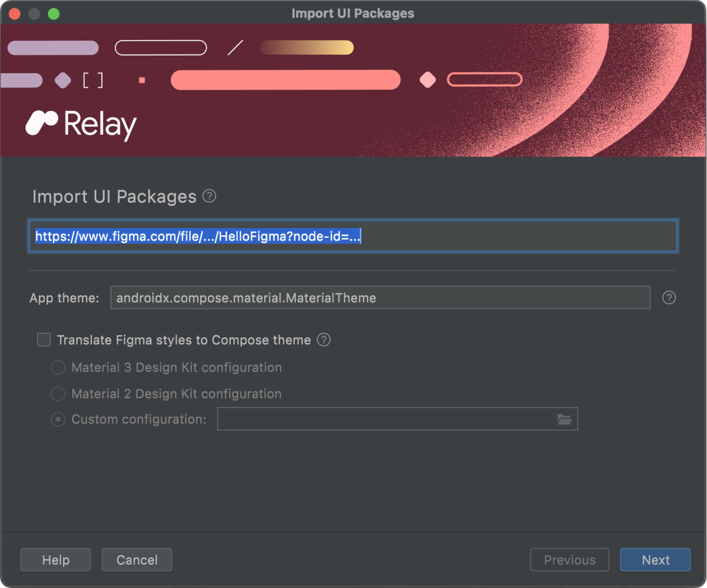Enable Translate Figma styles to Compose theme

[45, 339]
